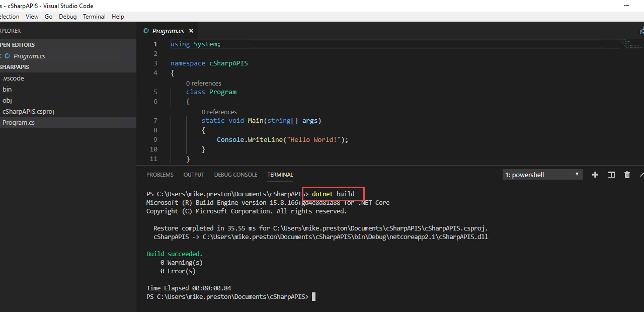644x312 pixels.
Task: Click line number 11 in the gutter
Action: point(153,159)
